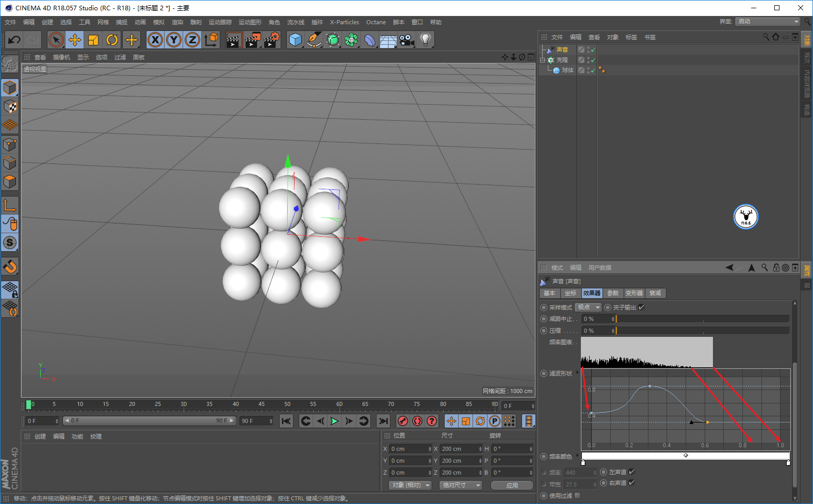Viewport: 813px width, 504px height.
Task: Click the green flower Array icon
Action: tap(351, 40)
